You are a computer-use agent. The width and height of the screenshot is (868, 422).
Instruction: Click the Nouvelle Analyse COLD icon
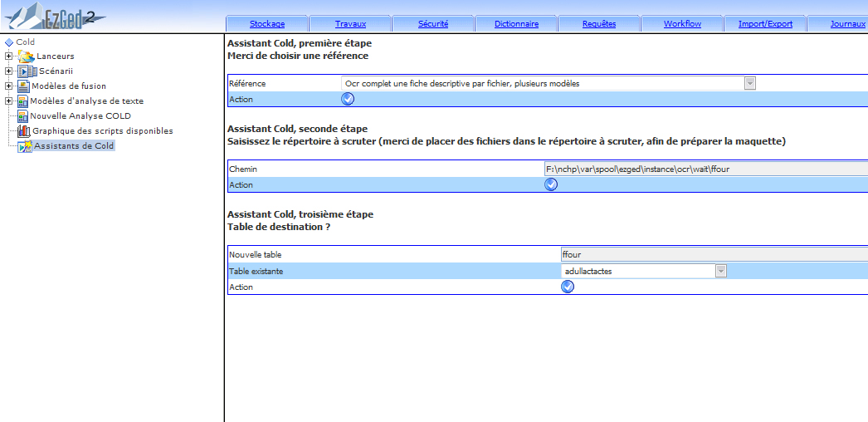click(x=22, y=116)
